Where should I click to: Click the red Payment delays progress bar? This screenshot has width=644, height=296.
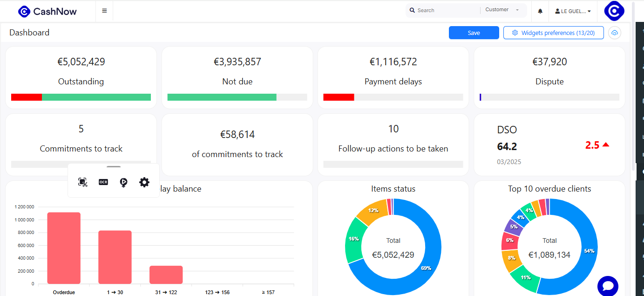[x=339, y=97]
